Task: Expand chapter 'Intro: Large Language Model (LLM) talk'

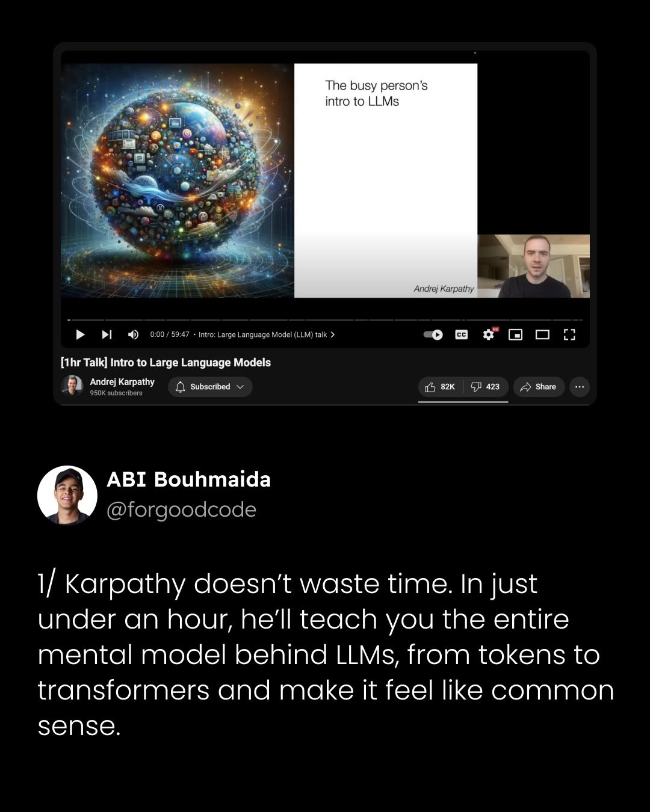Action: point(267,334)
